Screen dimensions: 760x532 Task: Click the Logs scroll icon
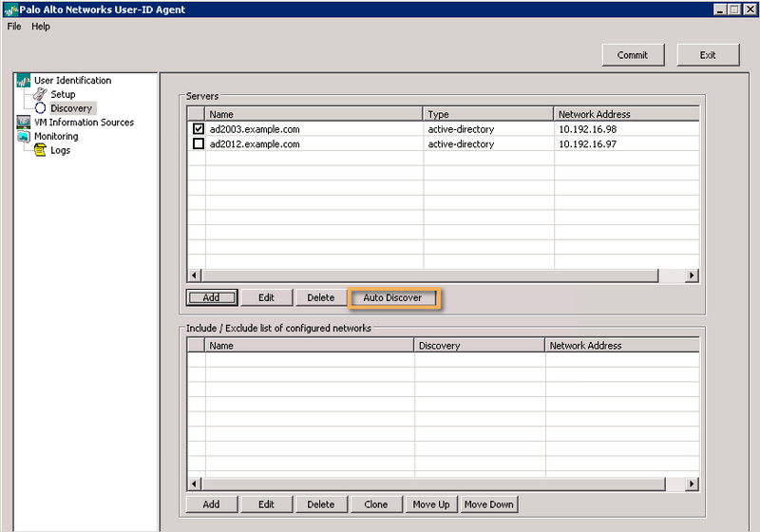(x=40, y=150)
